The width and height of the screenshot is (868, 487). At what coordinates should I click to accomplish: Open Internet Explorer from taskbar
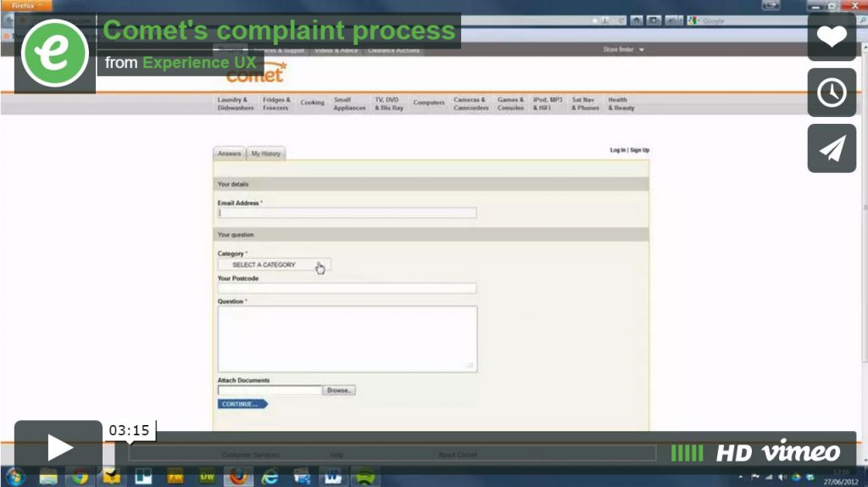click(270, 477)
